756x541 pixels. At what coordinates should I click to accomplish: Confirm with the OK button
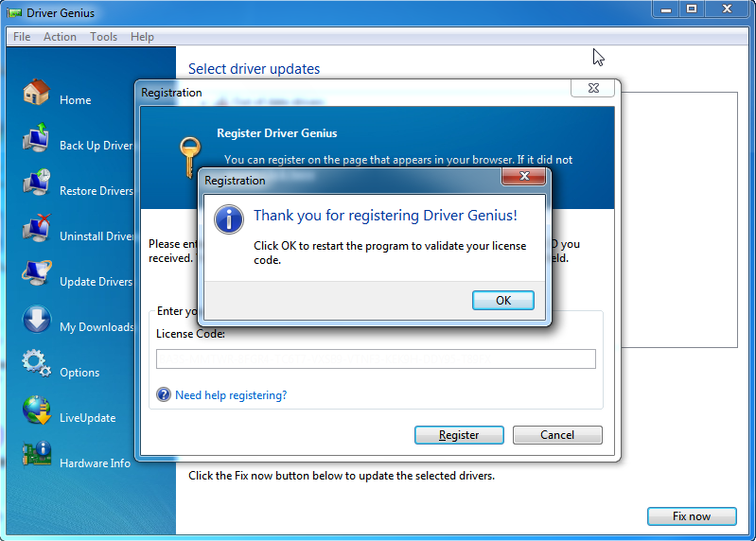point(502,300)
